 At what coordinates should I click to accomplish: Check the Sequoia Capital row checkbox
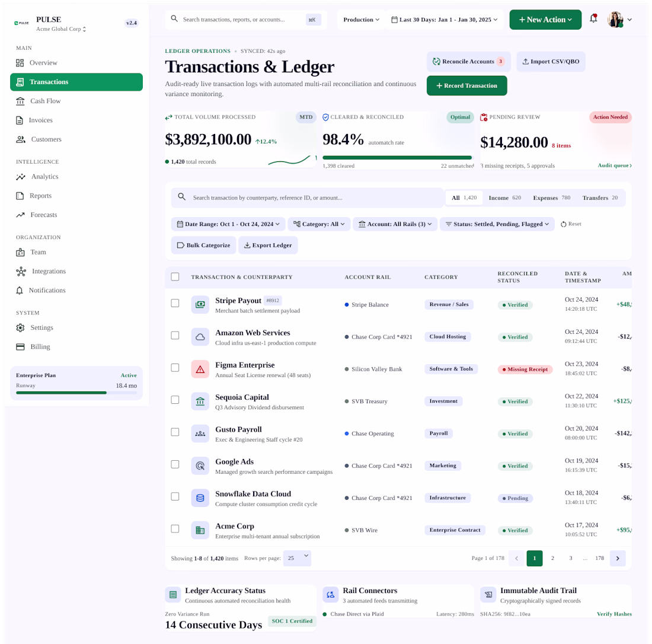175,400
